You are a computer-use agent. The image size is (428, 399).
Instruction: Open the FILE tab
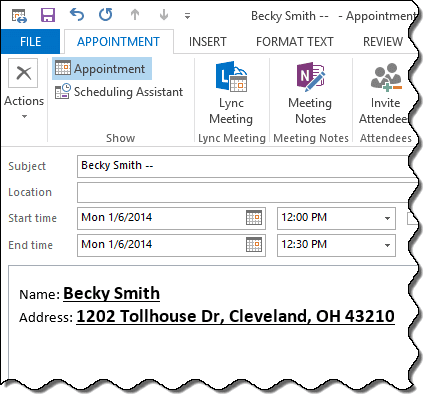[30, 42]
